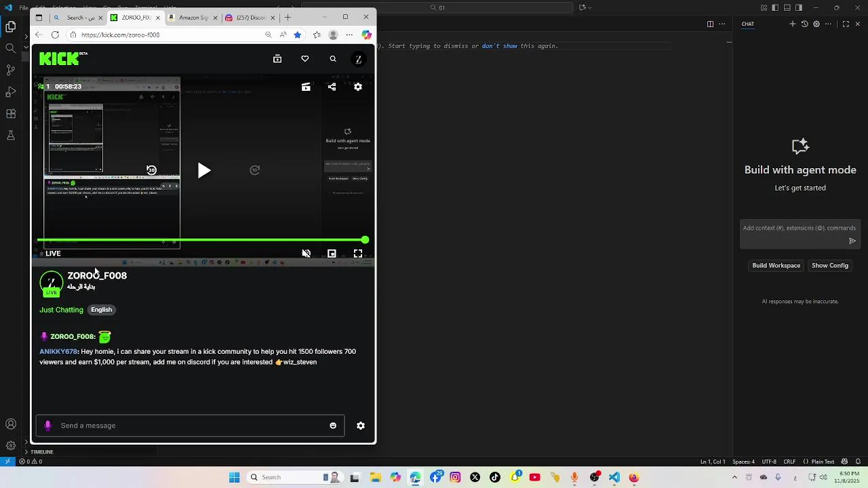Toggle favorite star for this page

(297, 35)
